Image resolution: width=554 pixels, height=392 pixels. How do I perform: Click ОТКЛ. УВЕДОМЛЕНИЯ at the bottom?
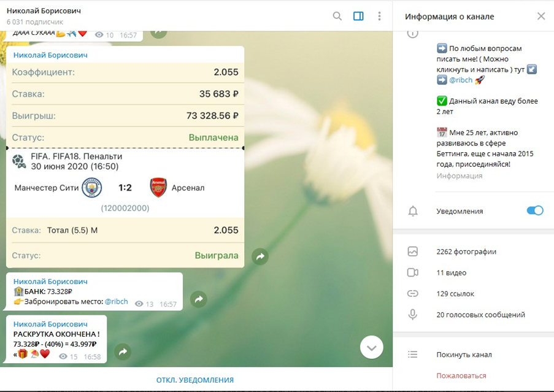[x=194, y=380]
